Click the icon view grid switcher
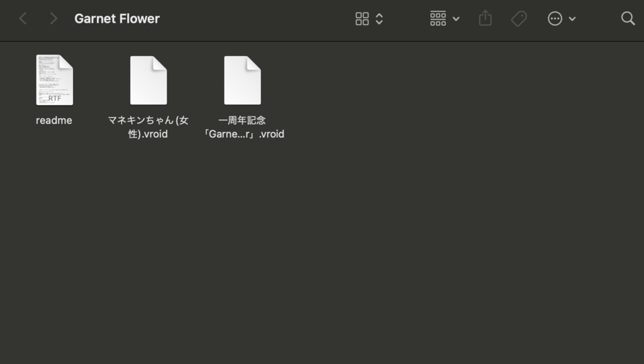 tap(362, 18)
